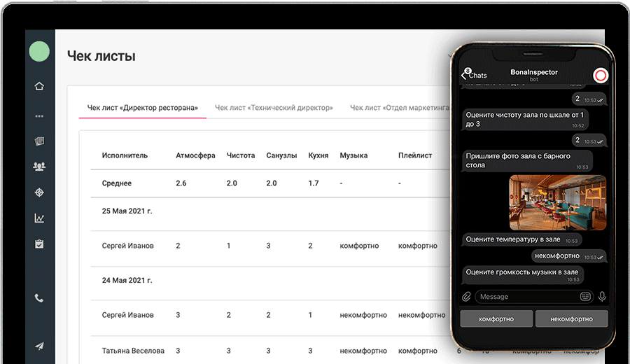Select the checklist clipboard icon in sidebar

coord(39,244)
